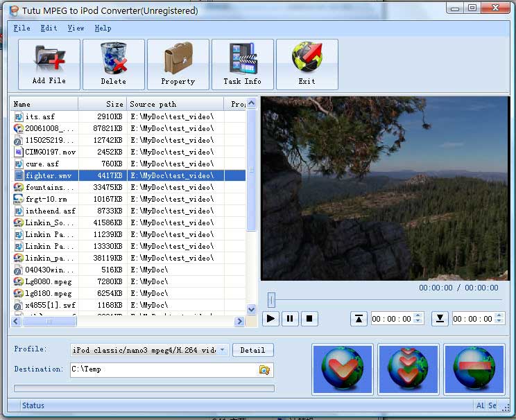Click the convert selected globe button
The image size is (516, 420).
[x=342, y=369]
